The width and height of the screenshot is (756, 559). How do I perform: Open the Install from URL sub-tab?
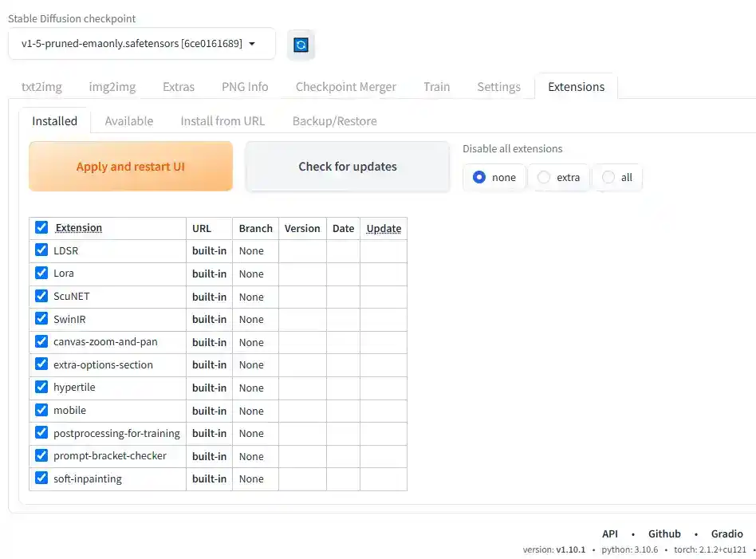click(222, 121)
